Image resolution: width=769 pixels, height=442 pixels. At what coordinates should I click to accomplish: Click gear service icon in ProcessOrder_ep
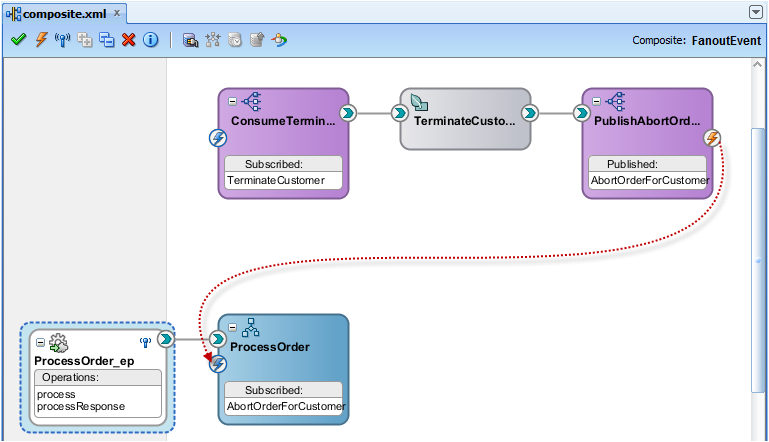click(x=58, y=343)
